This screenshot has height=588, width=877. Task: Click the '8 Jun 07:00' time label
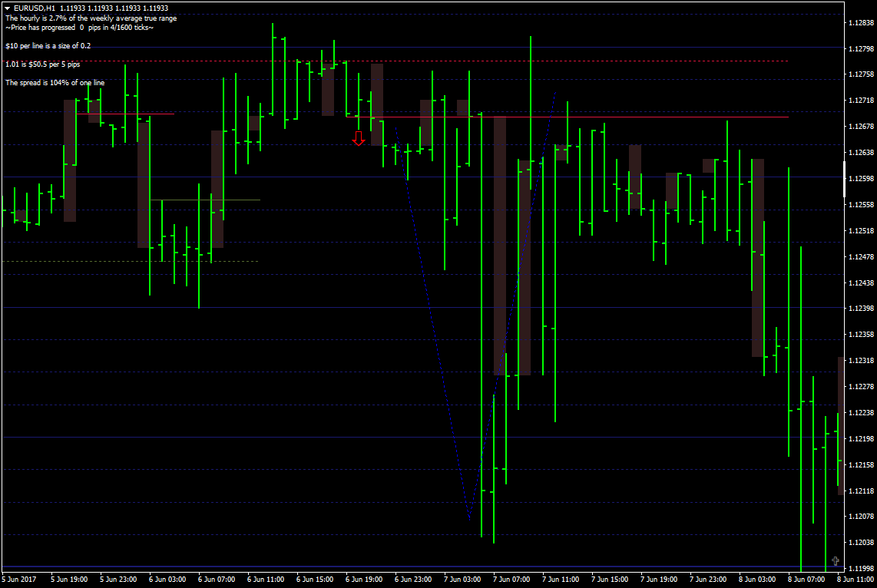click(x=806, y=579)
